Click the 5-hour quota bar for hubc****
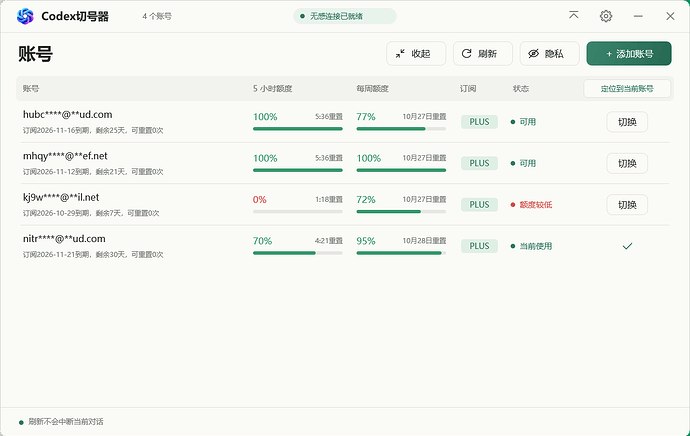 point(297,129)
